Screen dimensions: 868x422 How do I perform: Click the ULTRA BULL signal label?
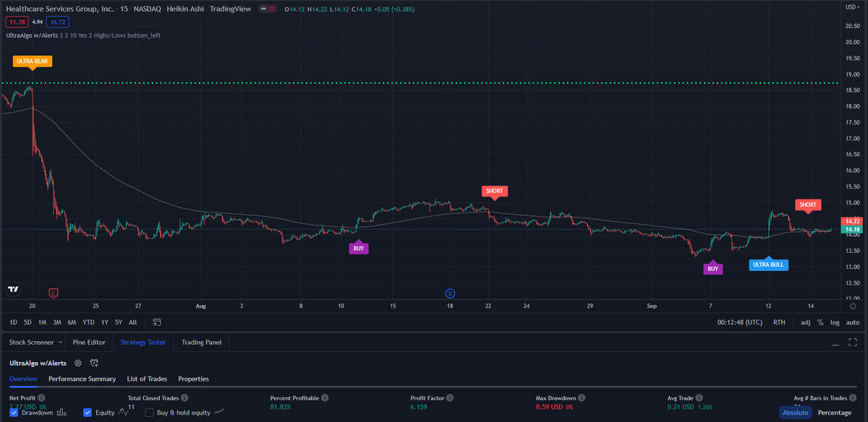768,264
